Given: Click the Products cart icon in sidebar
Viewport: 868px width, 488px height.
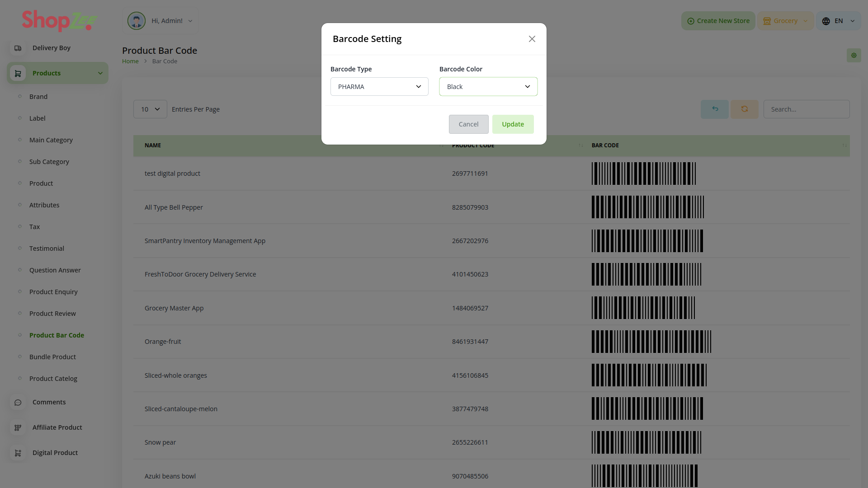Looking at the screenshot, I should click(x=18, y=73).
